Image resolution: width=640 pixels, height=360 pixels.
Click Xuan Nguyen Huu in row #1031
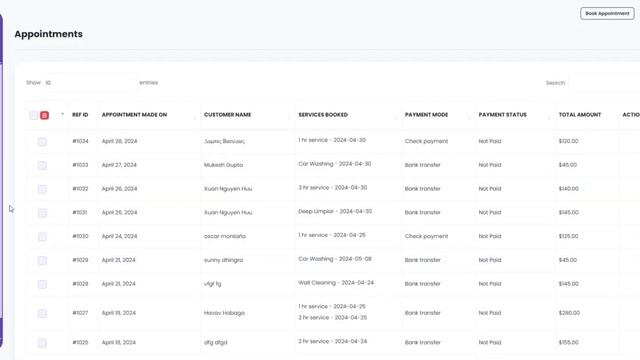point(228,212)
